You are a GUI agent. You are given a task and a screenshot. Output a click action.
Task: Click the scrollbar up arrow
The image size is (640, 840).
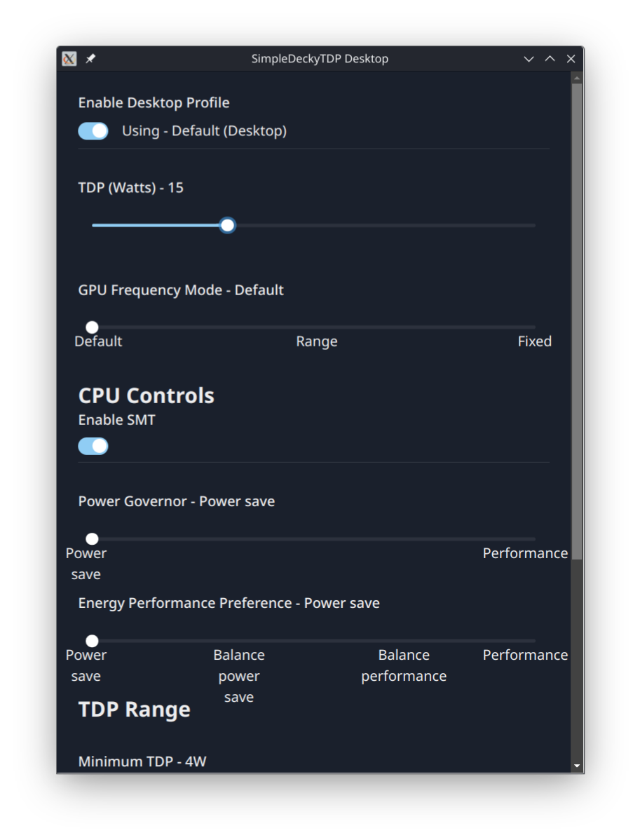[x=577, y=78]
